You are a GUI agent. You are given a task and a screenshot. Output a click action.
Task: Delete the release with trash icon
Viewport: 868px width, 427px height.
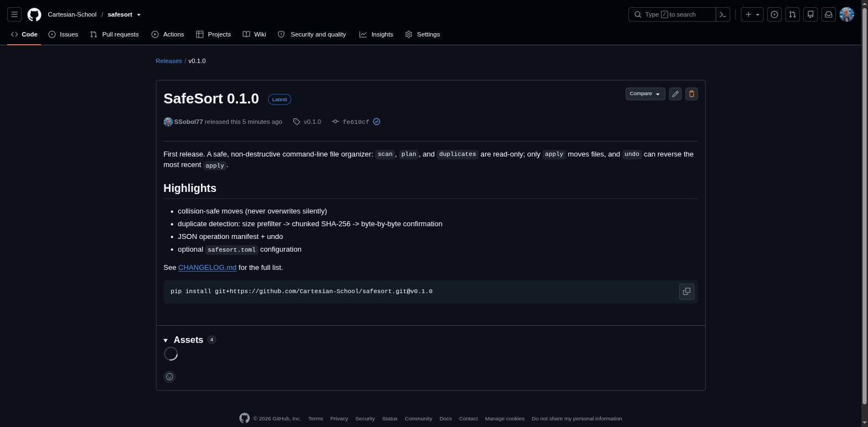click(691, 94)
